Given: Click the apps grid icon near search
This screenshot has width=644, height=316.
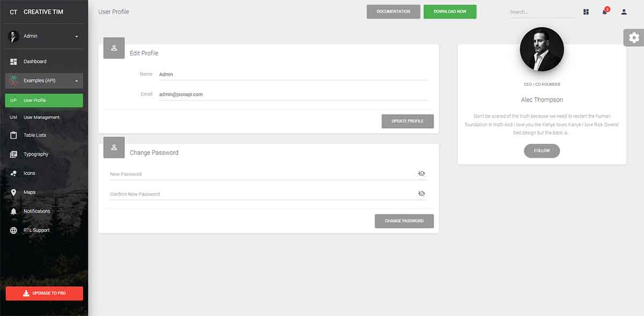Looking at the screenshot, I should click(x=586, y=11).
